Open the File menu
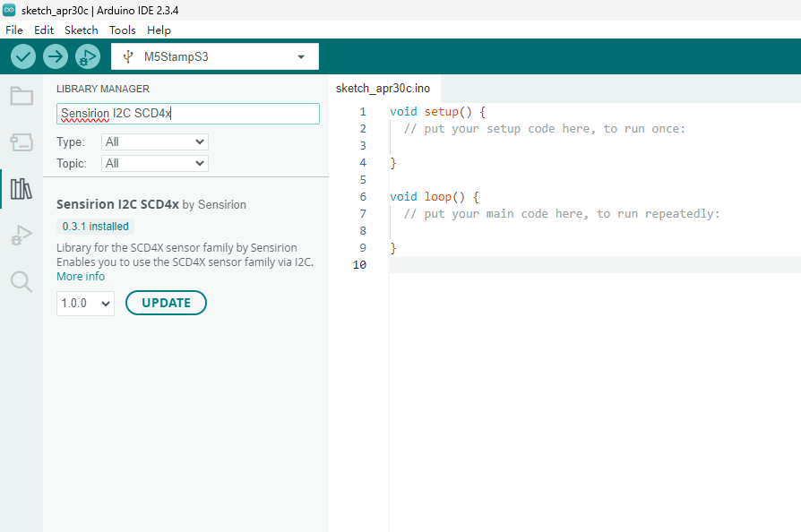Screen dimensions: 801x532 pyautogui.click(x=14, y=30)
